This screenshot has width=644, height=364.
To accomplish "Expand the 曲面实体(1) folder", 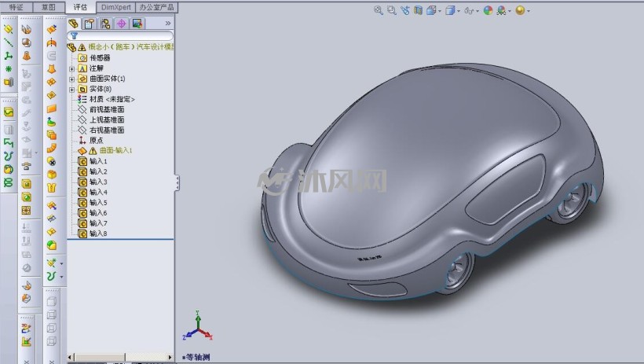I will point(72,79).
